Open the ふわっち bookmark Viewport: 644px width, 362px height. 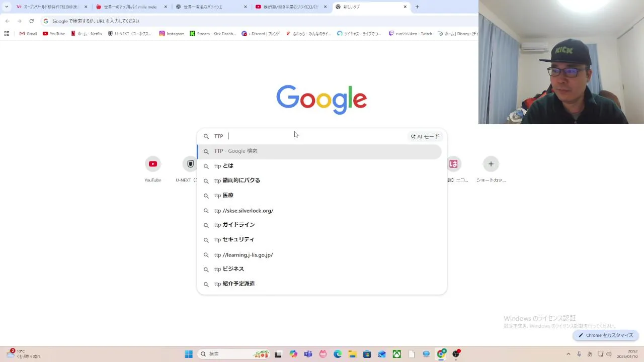308,34
